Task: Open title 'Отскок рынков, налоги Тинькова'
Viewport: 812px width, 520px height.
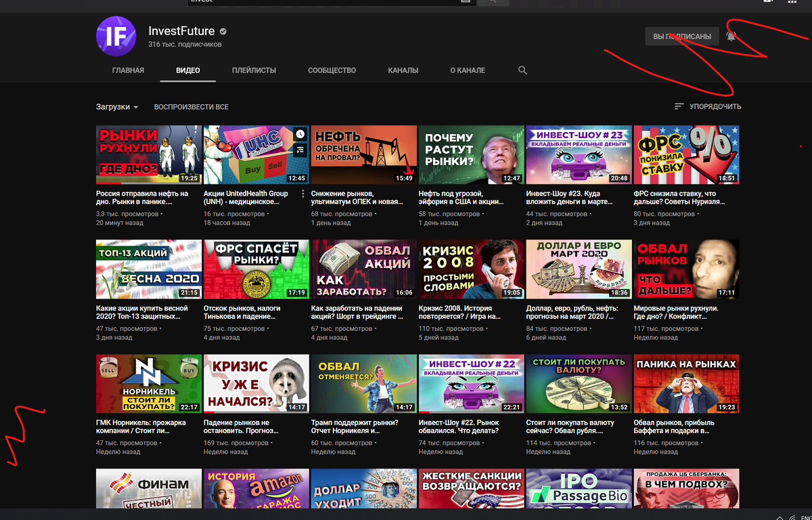Action: pyautogui.click(x=242, y=312)
